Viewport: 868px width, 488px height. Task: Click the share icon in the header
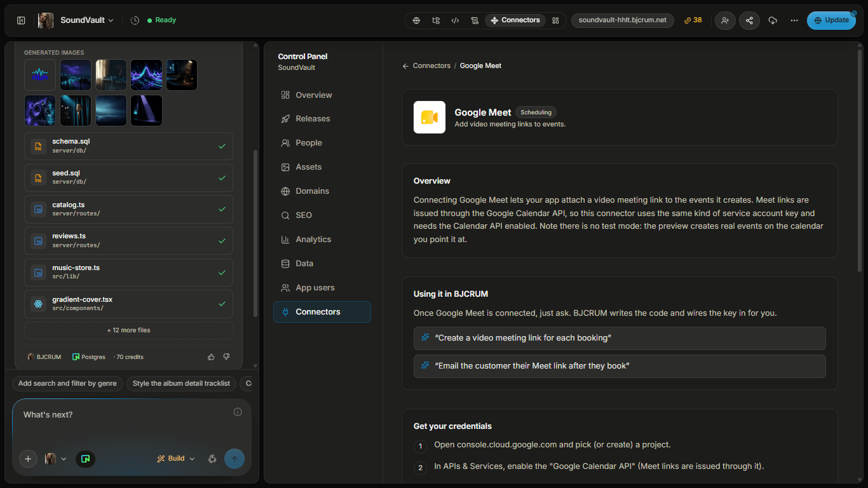(x=749, y=20)
